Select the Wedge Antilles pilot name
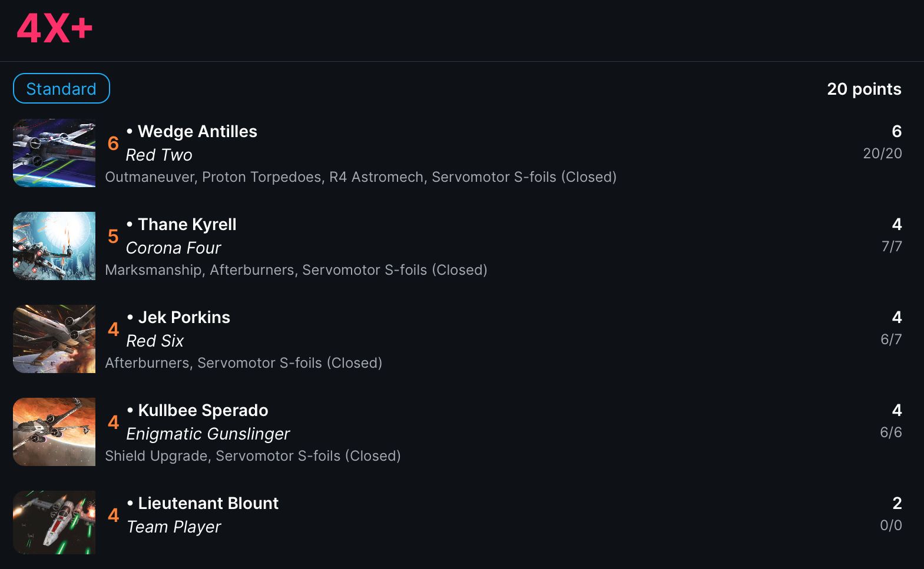 click(197, 131)
